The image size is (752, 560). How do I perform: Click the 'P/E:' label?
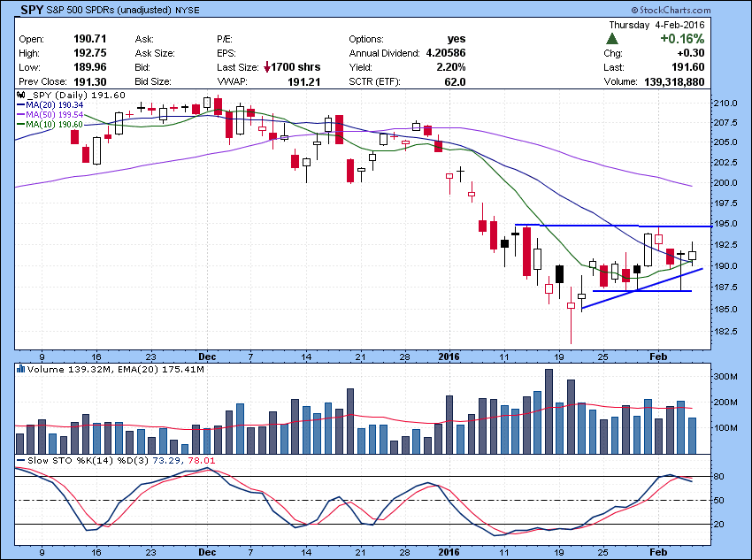click(225, 39)
